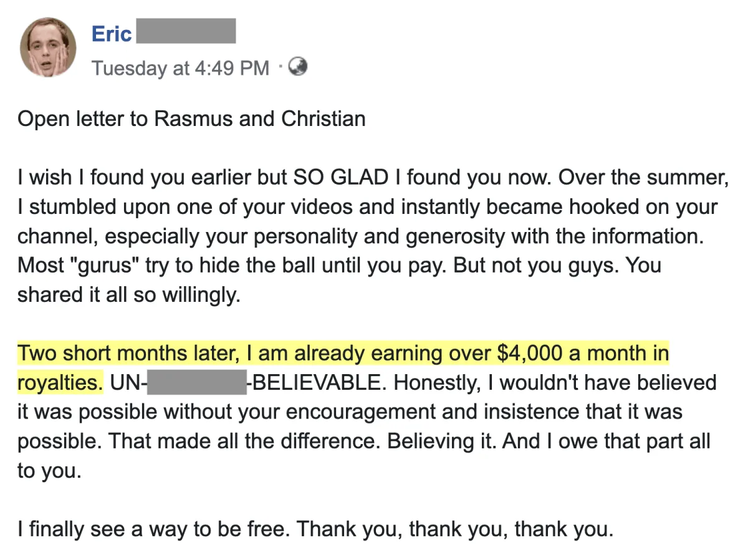Click 'I finally see a way to be free'
Screen dimensions: 748x560
tap(153, 529)
